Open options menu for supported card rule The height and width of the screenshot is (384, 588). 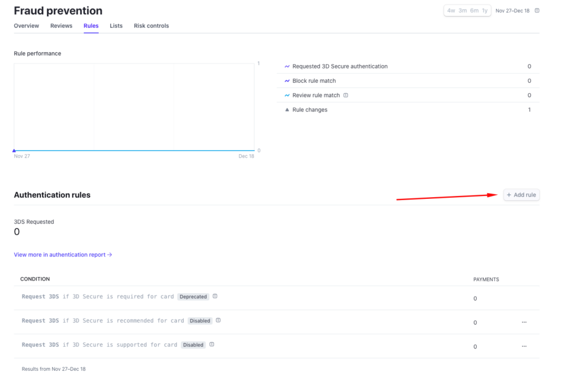click(524, 347)
